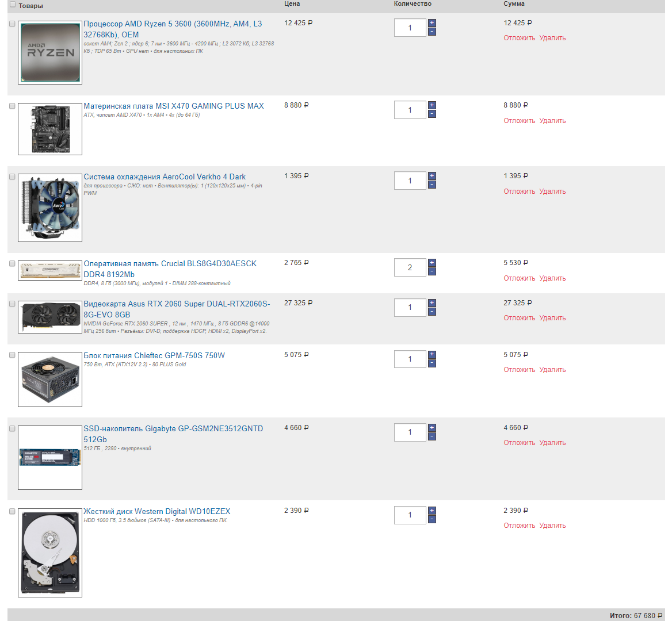Viewport: 672px width, 621px height.
Task: Click Удалить for the Crucial memory
Action: point(552,278)
